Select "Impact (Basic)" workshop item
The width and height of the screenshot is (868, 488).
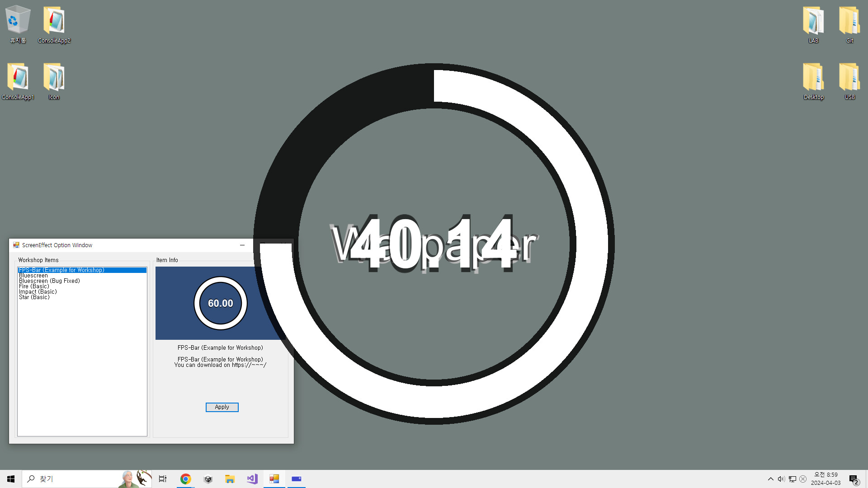38,291
